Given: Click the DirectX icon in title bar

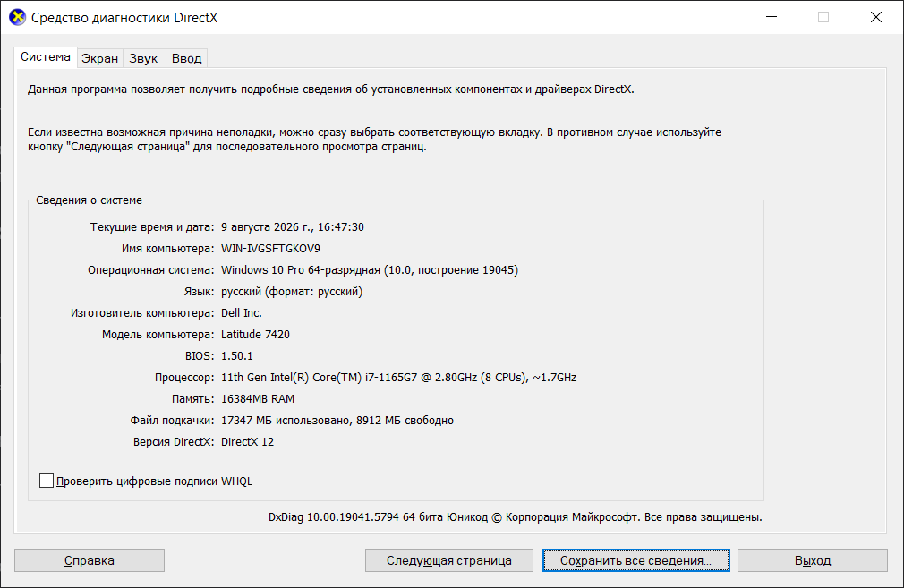Looking at the screenshot, I should [18, 17].
